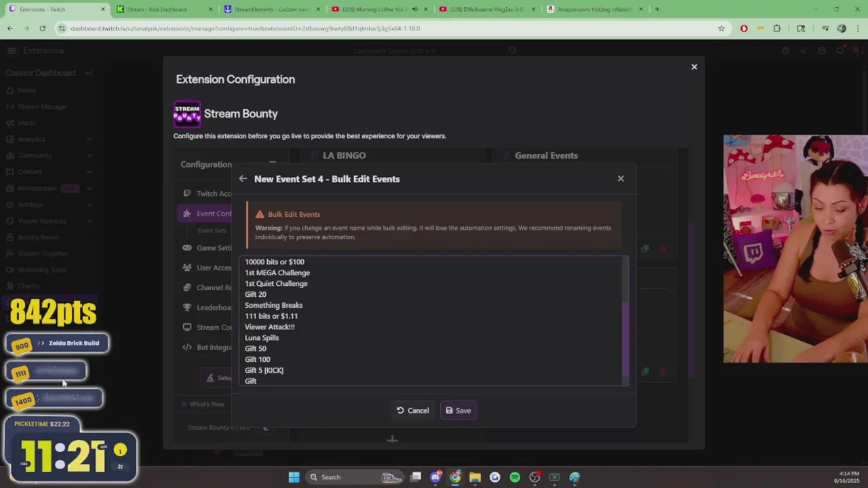Click the 'Gift 100' event line
Screen dimensions: 868x488
(258, 359)
